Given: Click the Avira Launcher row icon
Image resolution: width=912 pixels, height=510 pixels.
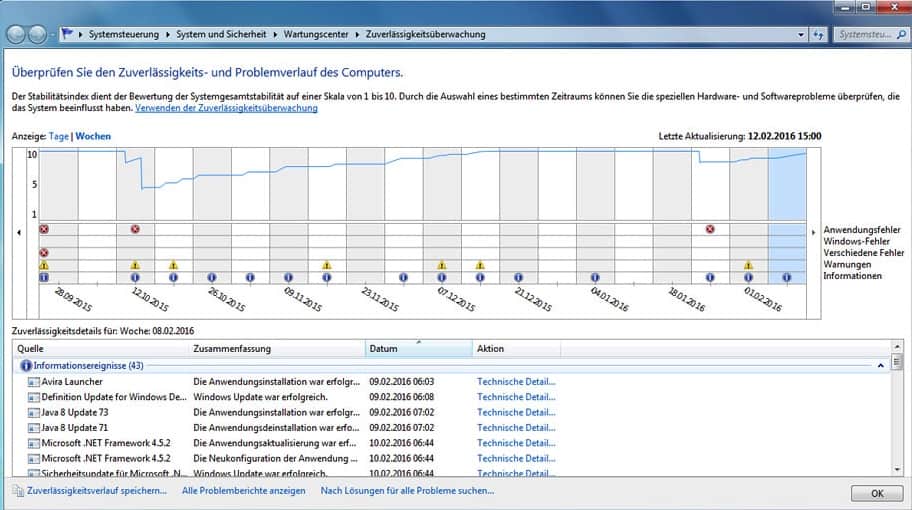Looking at the screenshot, I should coord(33,382).
